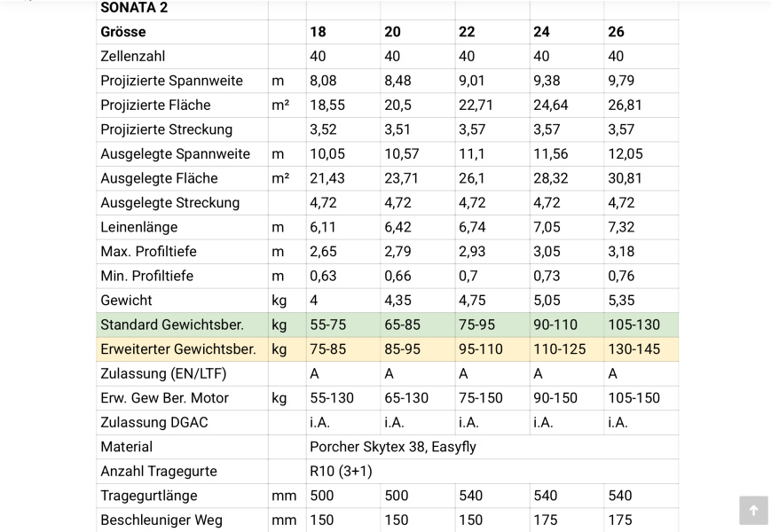Click motor weight range "55-130"
The height and width of the screenshot is (532, 771).
tap(332, 398)
